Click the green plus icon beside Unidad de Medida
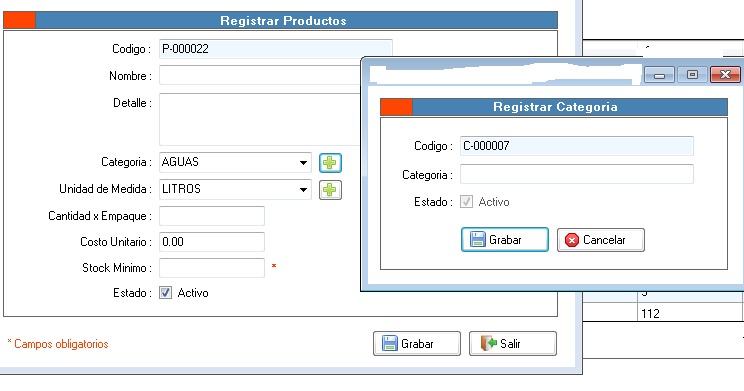This screenshot has width=744, height=391. 330,190
